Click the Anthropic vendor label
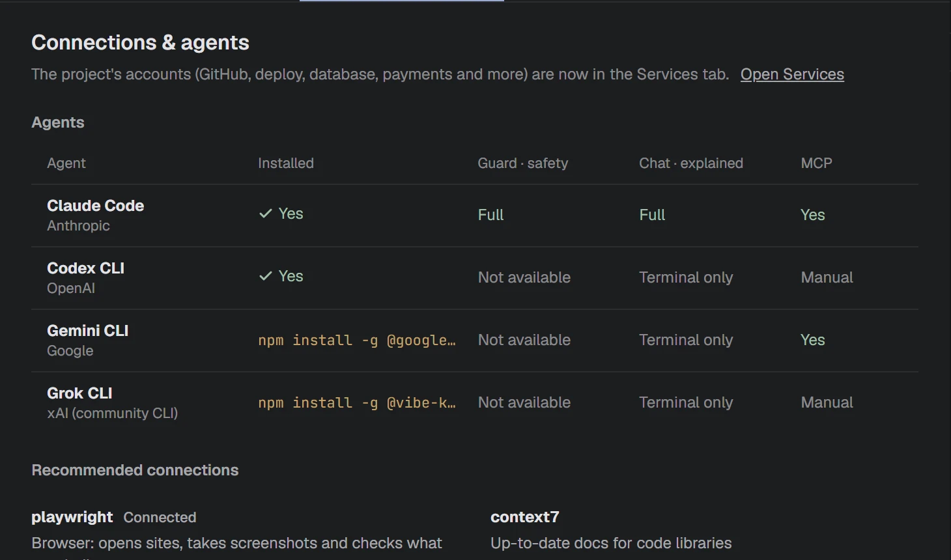Image resolution: width=951 pixels, height=560 pixels. point(78,226)
